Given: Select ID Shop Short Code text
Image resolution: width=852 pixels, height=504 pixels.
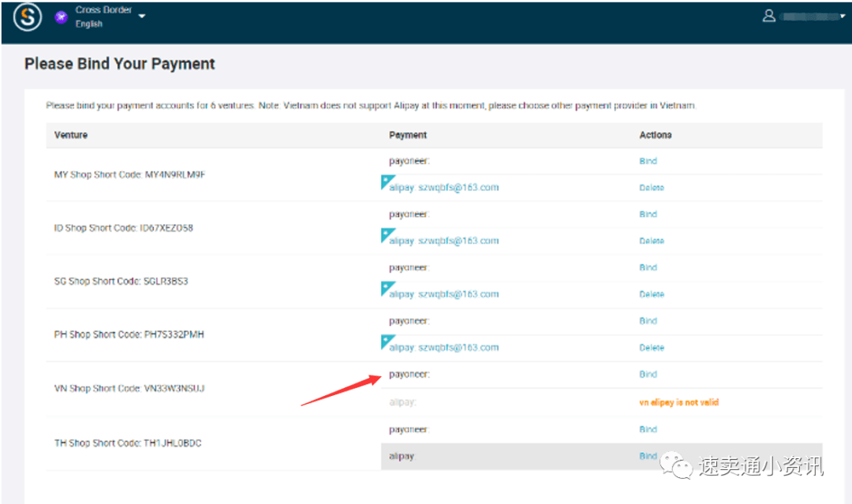Looking at the screenshot, I should pyautogui.click(x=123, y=228).
